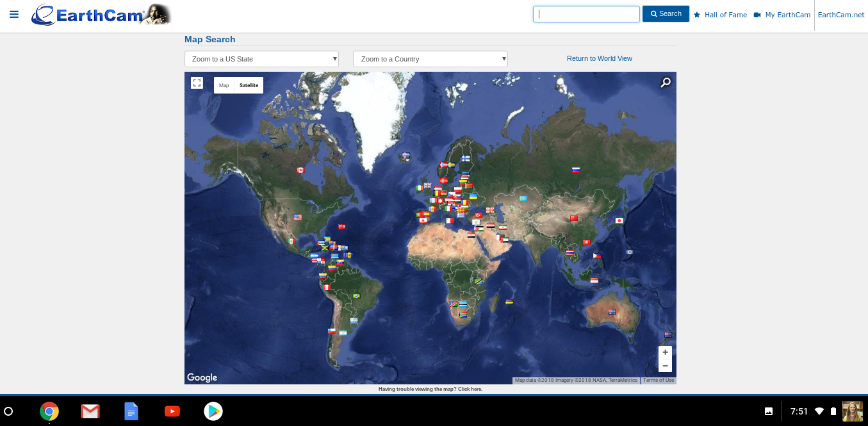The image size is (868, 426).
Task: Switch map to Map view
Action: [x=224, y=85]
